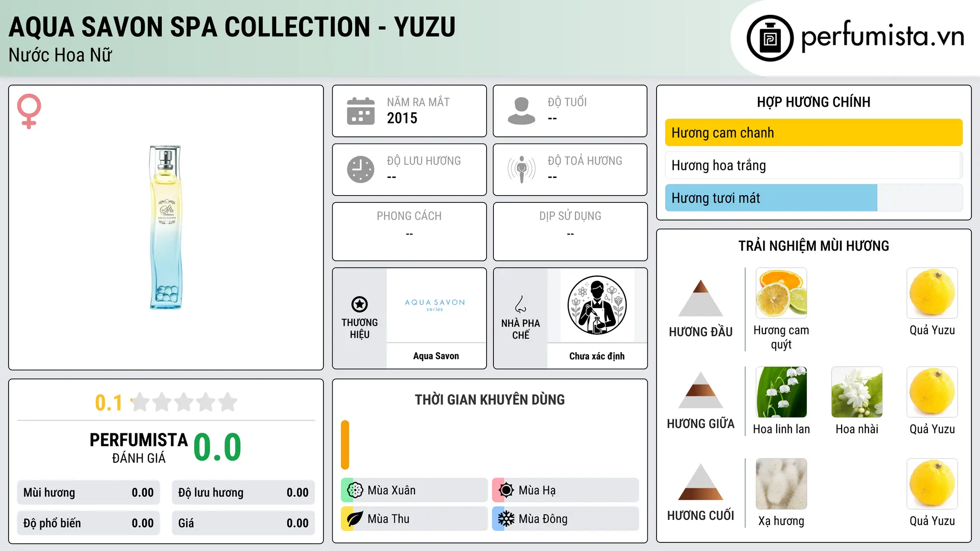Click the sun icon for Mùa Hạ
This screenshot has width=980, height=551.
pos(506,490)
